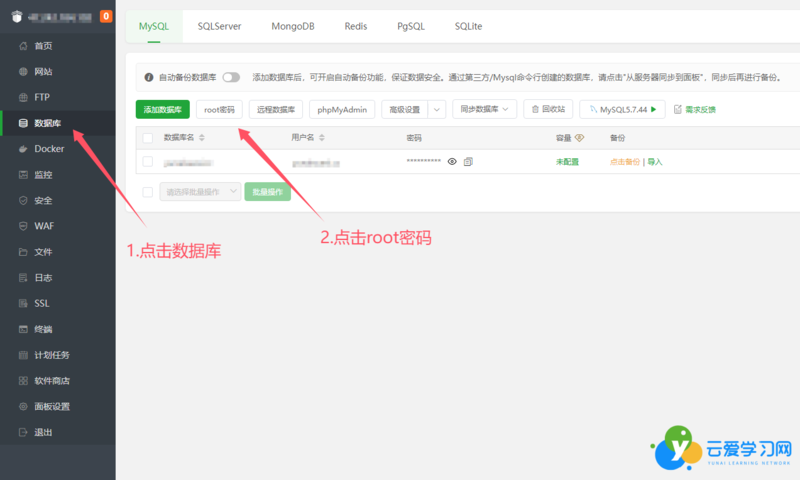Image resolution: width=800 pixels, height=480 pixels.
Task: Copy password using the copy icon
Action: tap(468, 162)
